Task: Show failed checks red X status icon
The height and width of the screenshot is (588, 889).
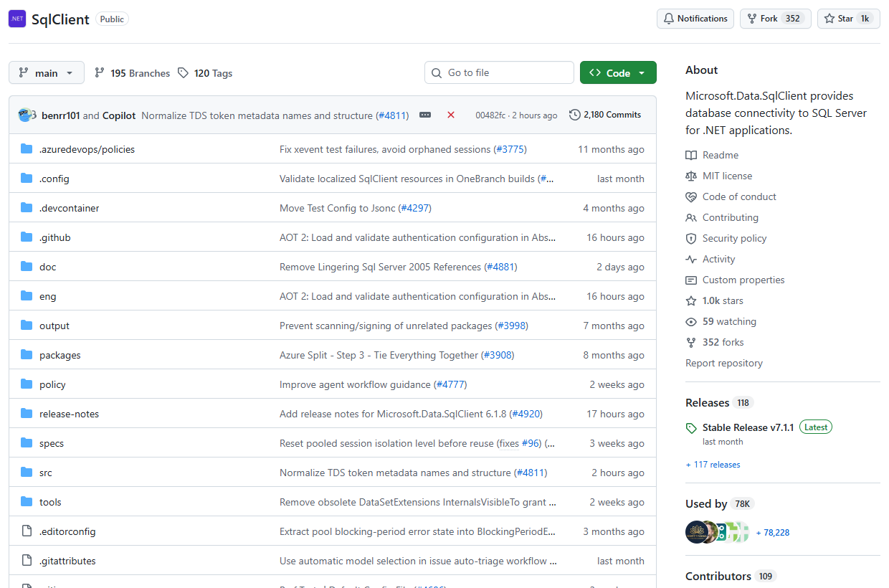Action: 451,115
